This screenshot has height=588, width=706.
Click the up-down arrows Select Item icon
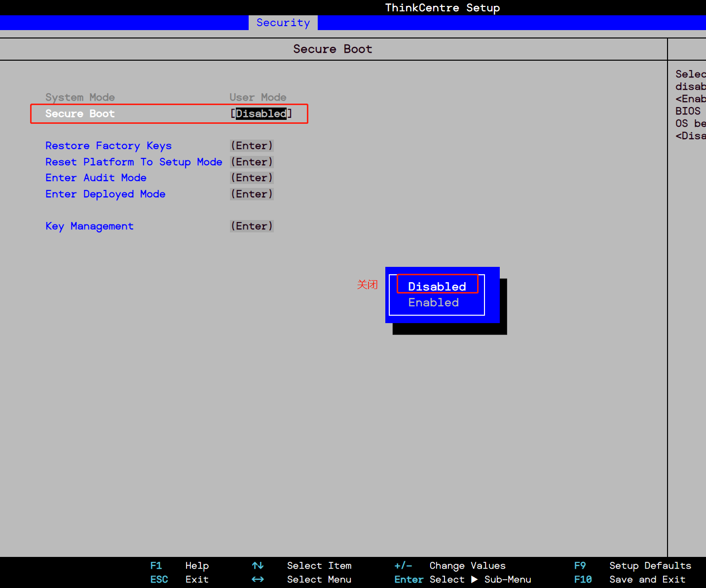(x=258, y=566)
